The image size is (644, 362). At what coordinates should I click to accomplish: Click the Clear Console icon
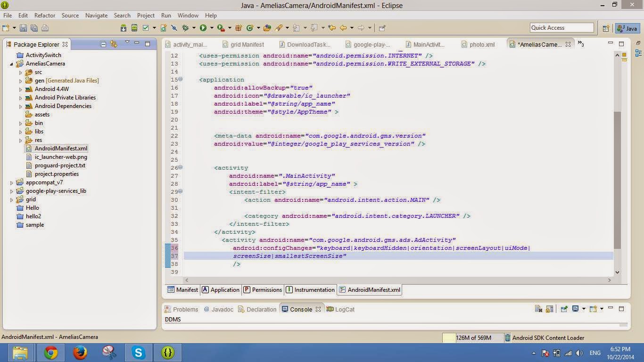(x=538, y=309)
